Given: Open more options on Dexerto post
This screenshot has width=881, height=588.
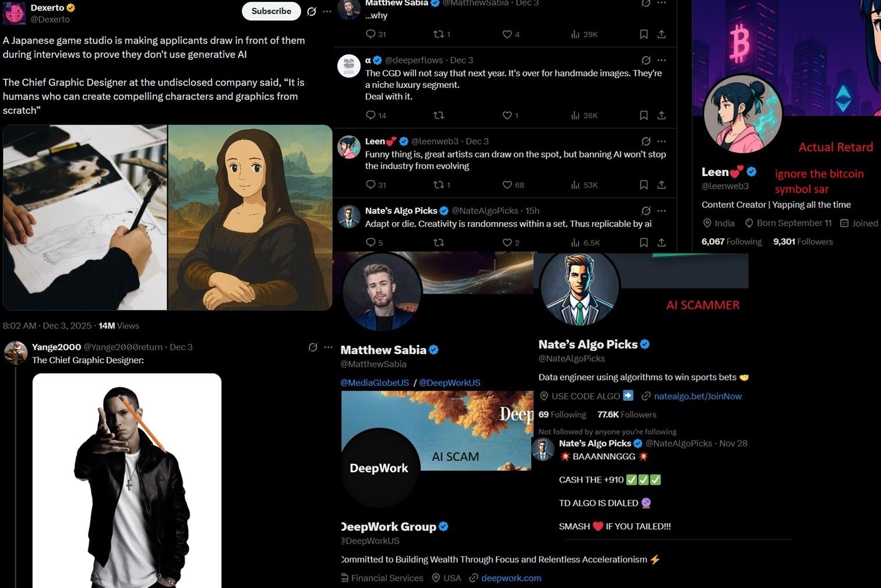Looking at the screenshot, I should [327, 11].
